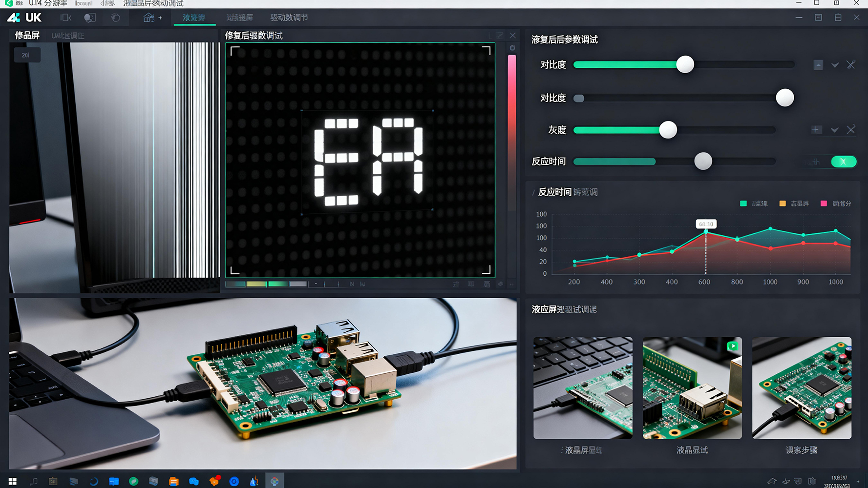Click the highlighted chart tooltip data point
The width and height of the screenshot is (868, 488).
(x=706, y=231)
